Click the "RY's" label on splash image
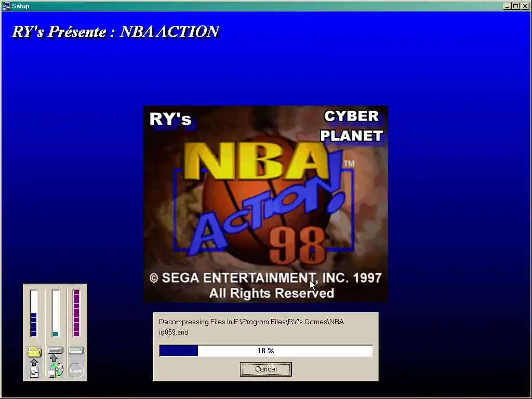Screen dimensions: 532x399 coord(170,119)
